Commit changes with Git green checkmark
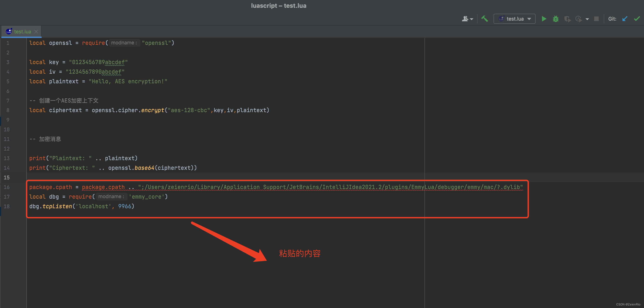The height and width of the screenshot is (308, 644). pos(637,19)
